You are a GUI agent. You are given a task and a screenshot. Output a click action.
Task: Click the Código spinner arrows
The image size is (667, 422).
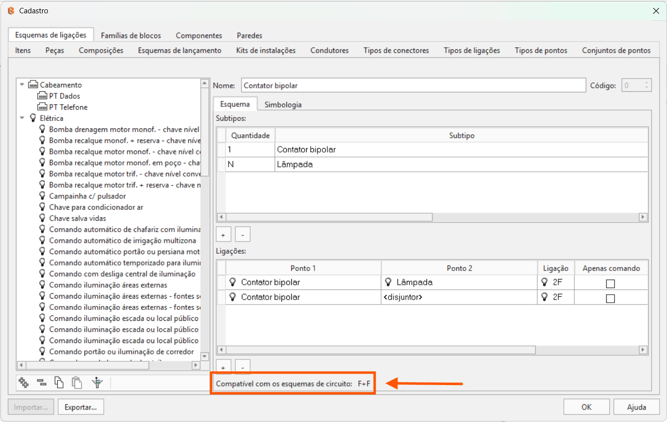click(646, 86)
